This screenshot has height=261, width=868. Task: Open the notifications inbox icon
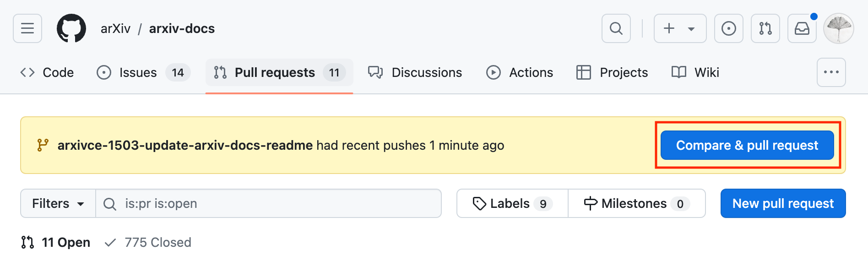point(802,28)
